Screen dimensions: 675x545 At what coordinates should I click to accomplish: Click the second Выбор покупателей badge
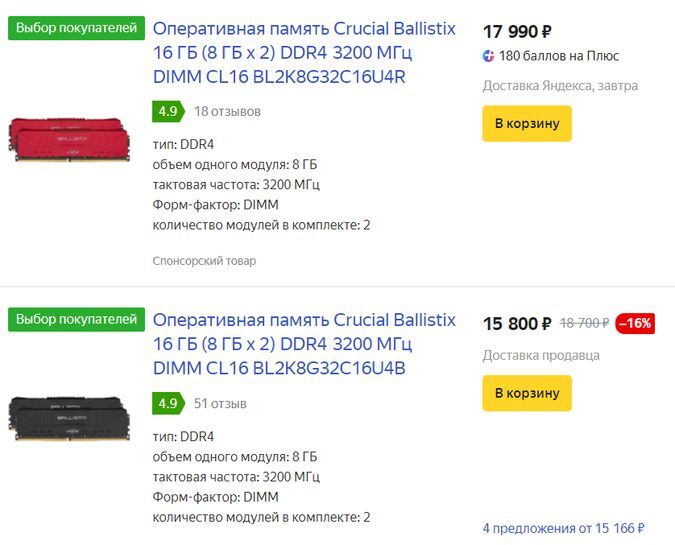click(75, 320)
